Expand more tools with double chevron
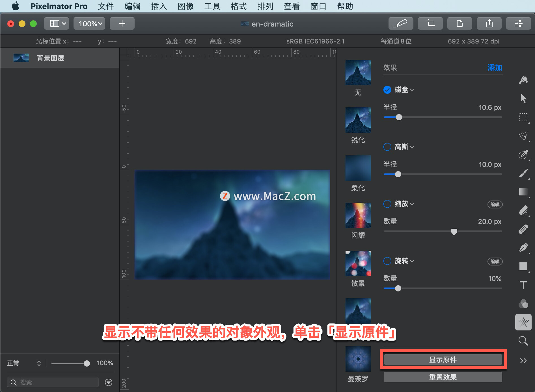The width and height of the screenshot is (535, 392). (523, 361)
